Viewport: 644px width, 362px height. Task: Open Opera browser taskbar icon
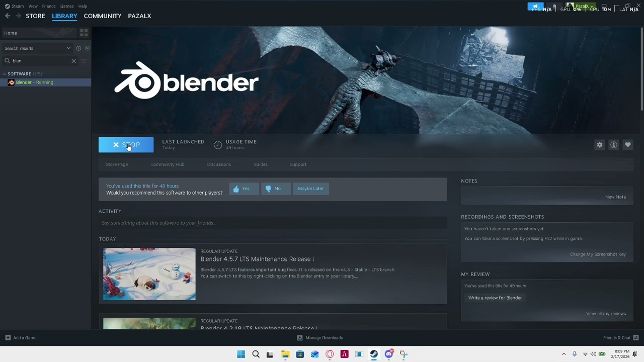(330, 354)
